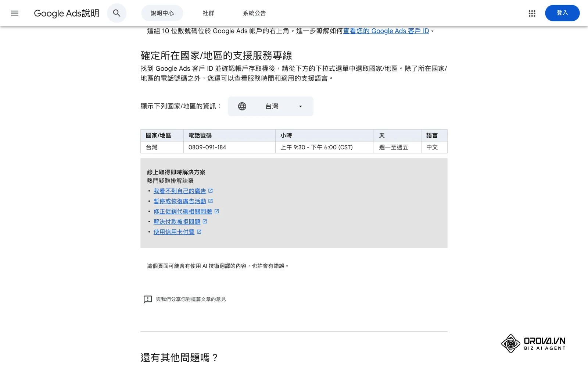Click the 國家/地區 column header
This screenshot has height=368, width=588.
tap(162, 135)
